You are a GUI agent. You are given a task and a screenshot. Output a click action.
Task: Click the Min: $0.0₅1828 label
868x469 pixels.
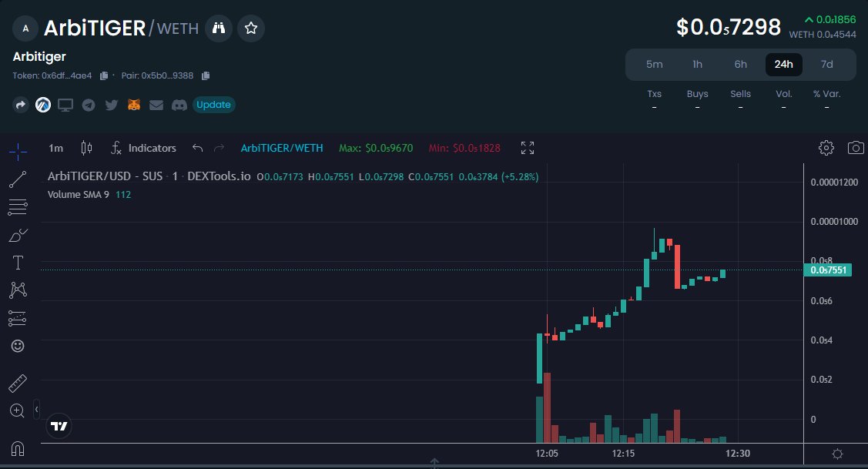click(x=464, y=149)
